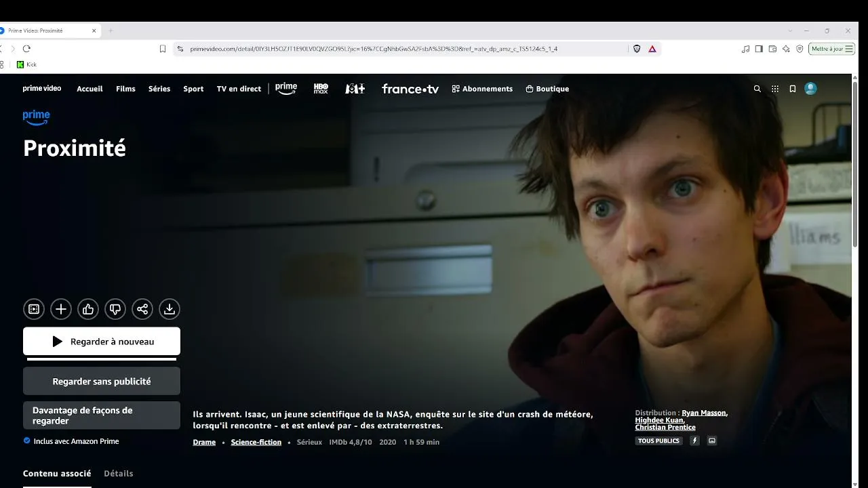This screenshot has height=488, width=868.
Task: Open the apps grid icon
Action: click(x=775, y=89)
